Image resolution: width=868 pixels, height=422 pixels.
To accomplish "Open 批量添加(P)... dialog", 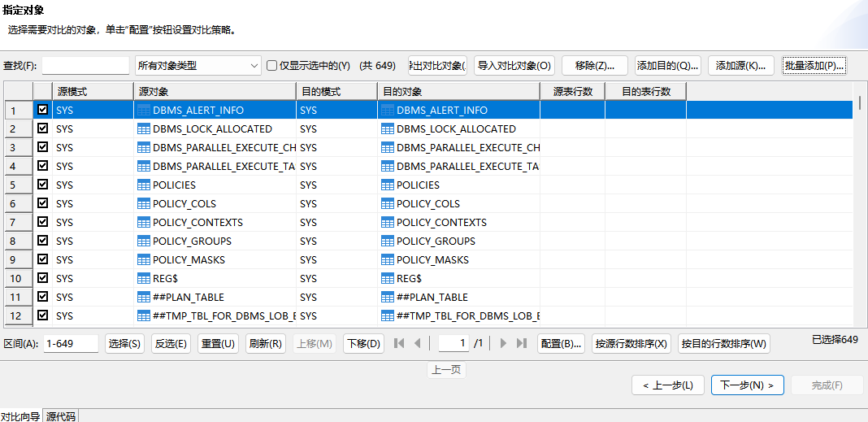I will point(814,66).
